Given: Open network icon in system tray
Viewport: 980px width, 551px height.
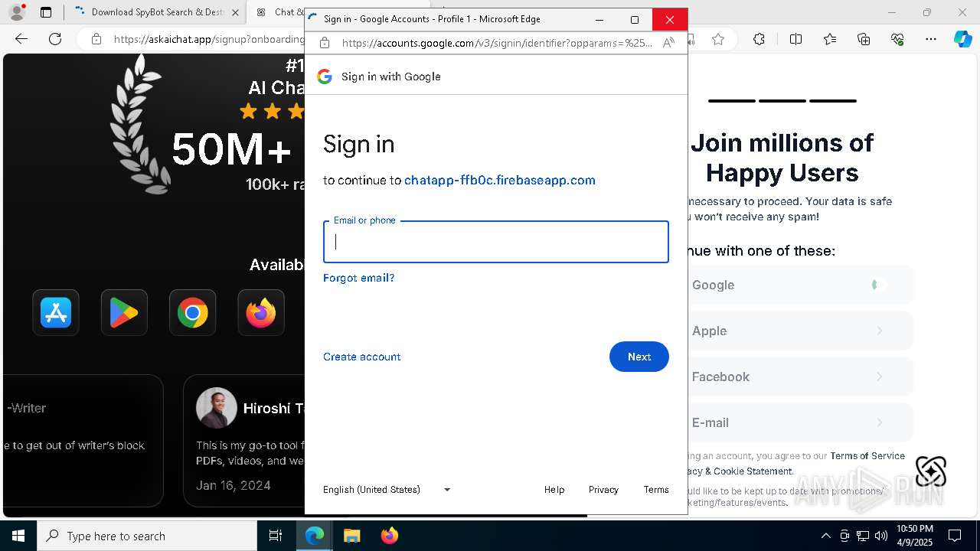Looking at the screenshot, I should tap(863, 536).
